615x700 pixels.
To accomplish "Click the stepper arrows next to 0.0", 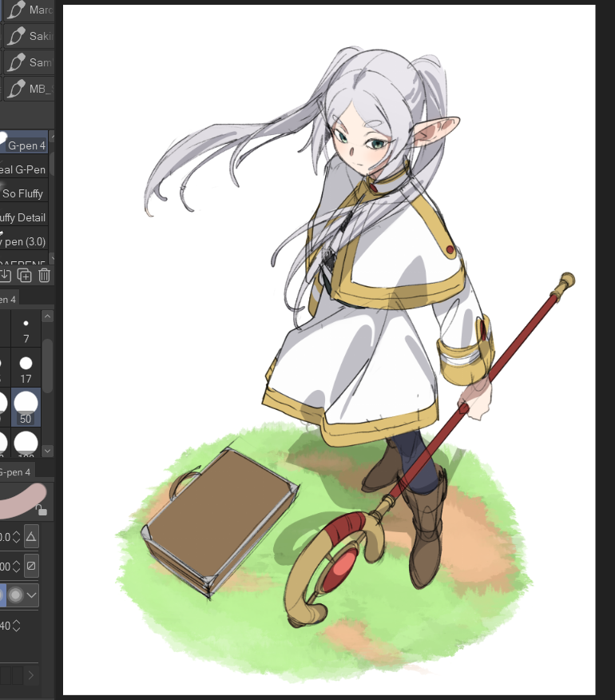I will tap(16, 537).
